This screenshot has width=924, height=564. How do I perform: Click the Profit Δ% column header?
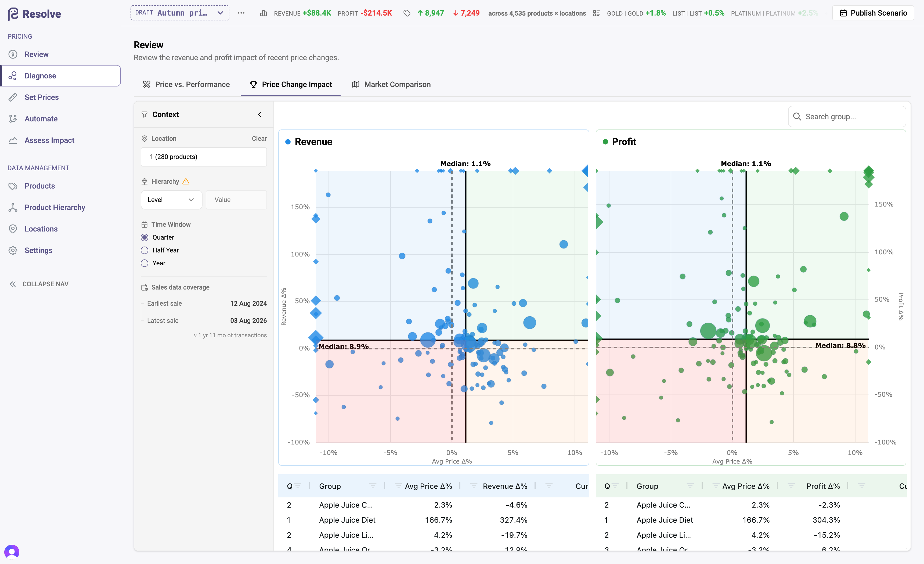click(x=823, y=486)
